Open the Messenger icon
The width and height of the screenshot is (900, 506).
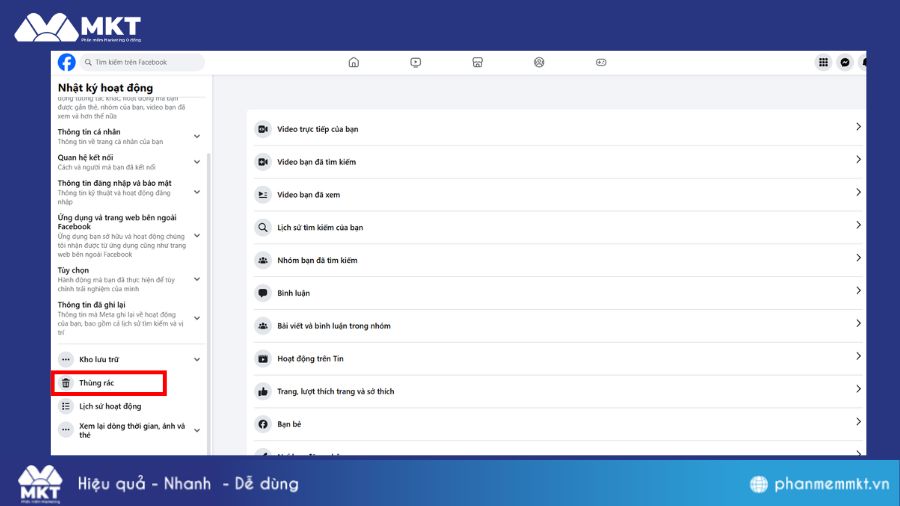pyautogui.click(x=845, y=62)
